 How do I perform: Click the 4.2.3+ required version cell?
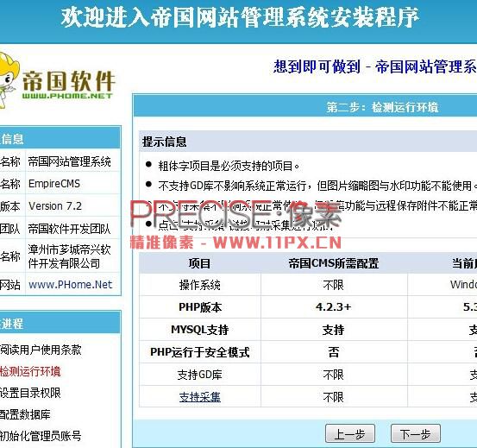(334, 306)
